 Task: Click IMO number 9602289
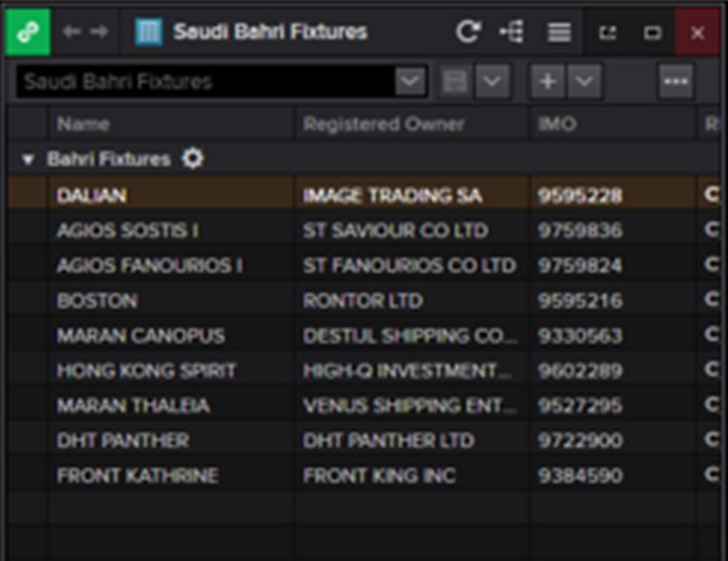pos(580,371)
